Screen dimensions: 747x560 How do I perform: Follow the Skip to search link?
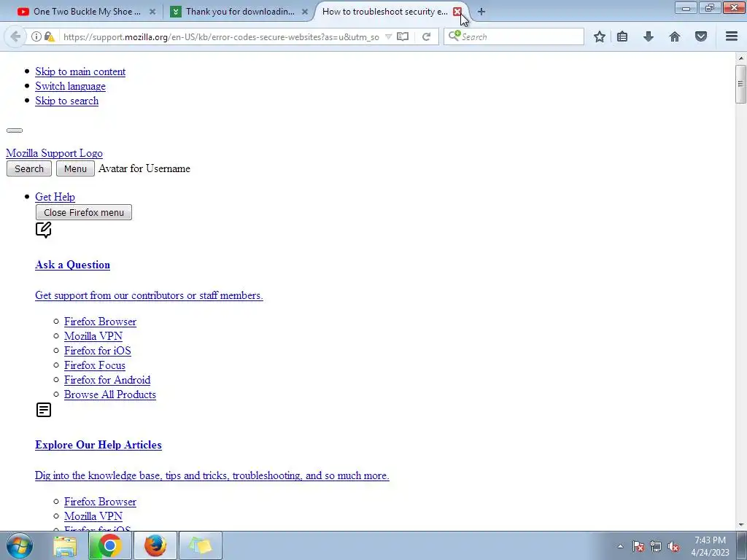point(66,101)
